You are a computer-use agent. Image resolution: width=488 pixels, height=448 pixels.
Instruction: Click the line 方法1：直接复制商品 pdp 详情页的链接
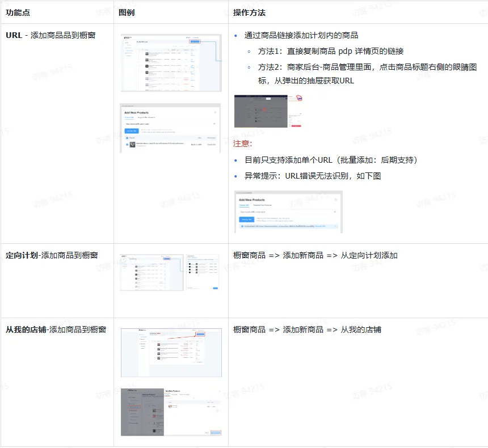pyautogui.click(x=331, y=52)
